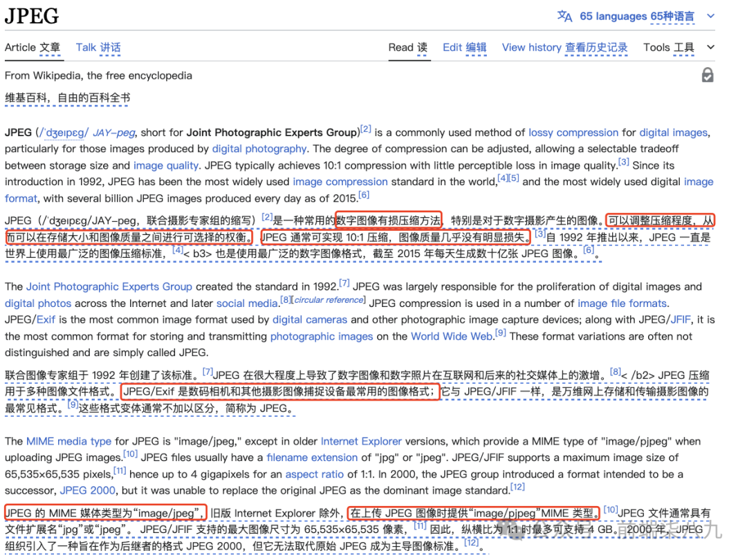Follow the digital photos link
747x560 pixels.
pyautogui.click(x=38, y=304)
